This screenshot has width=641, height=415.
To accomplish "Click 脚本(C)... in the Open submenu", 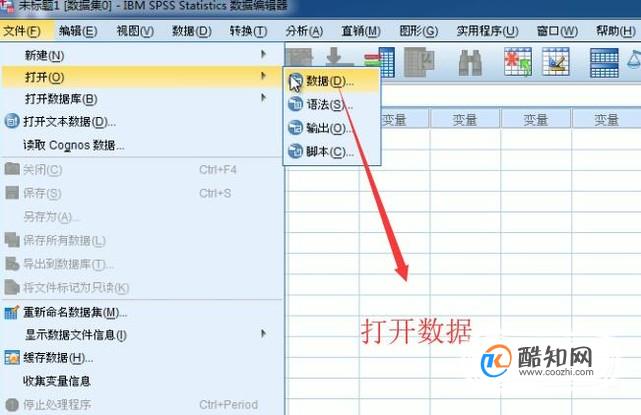I will (332, 152).
